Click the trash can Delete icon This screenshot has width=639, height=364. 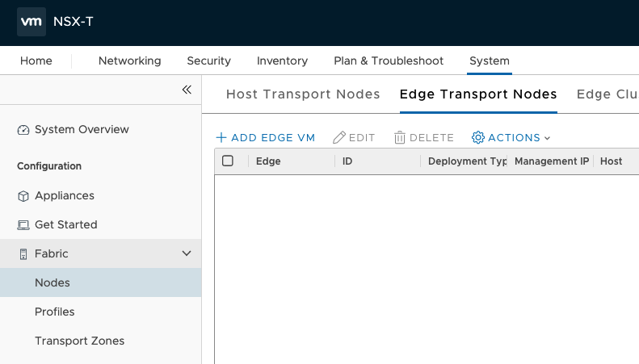pyautogui.click(x=399, y=138)
